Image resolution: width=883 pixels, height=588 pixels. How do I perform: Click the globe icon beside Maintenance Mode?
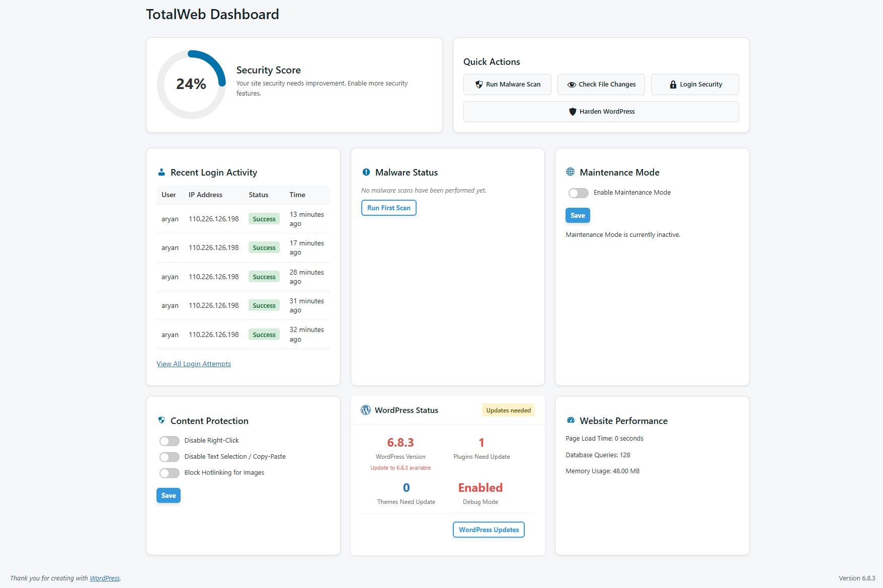pyautogui.click(x=570, y=172)
